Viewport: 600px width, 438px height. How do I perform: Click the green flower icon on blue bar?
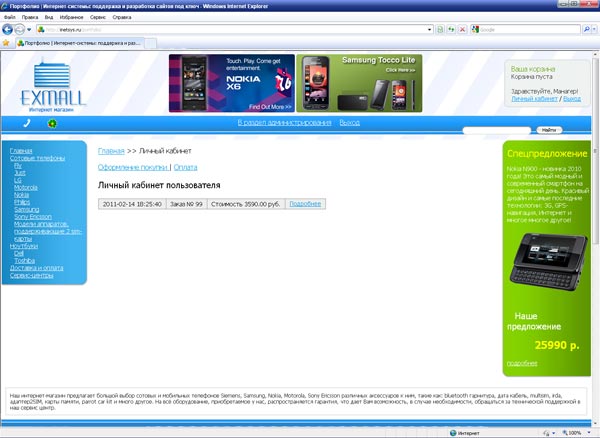click(x=52, y=124)
